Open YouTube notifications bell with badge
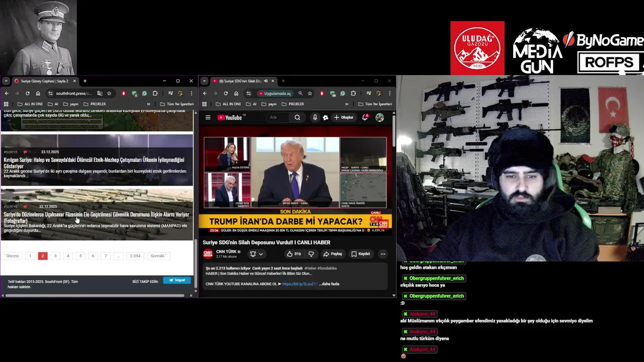644x362 pixels. coord(365,118)
